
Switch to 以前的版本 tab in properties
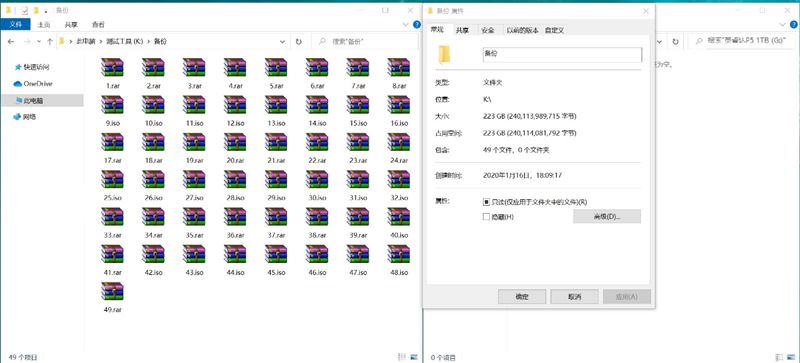pyautogui.click(x=522, y=31)
